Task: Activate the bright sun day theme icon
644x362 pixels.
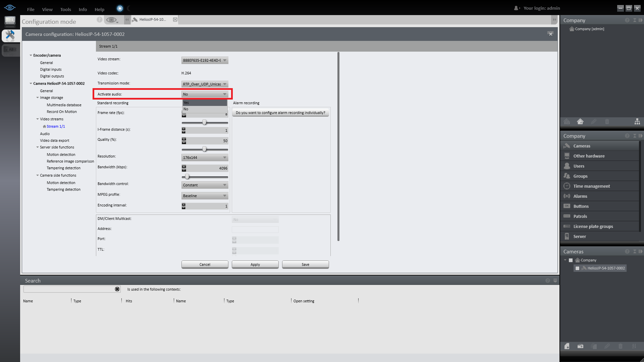Action: [x=120, y=9]
